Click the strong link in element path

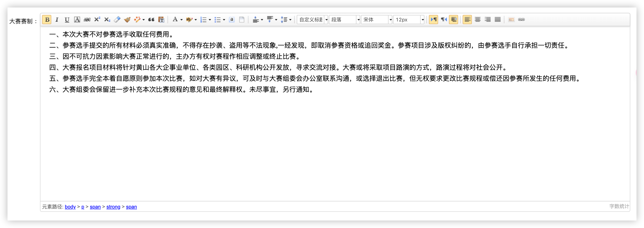pyautogui.click(x=113, y=207)
